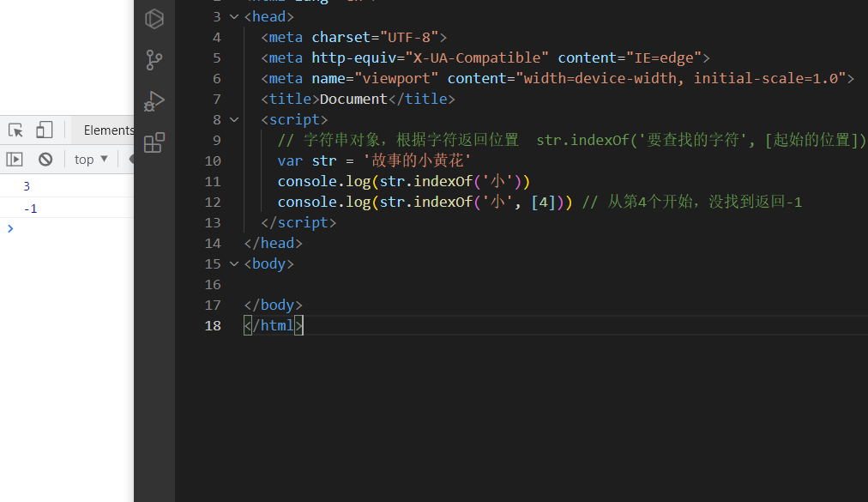Show the DevTools console sidebar
This screenshot has width=868, height=502.
click(15, 160)
